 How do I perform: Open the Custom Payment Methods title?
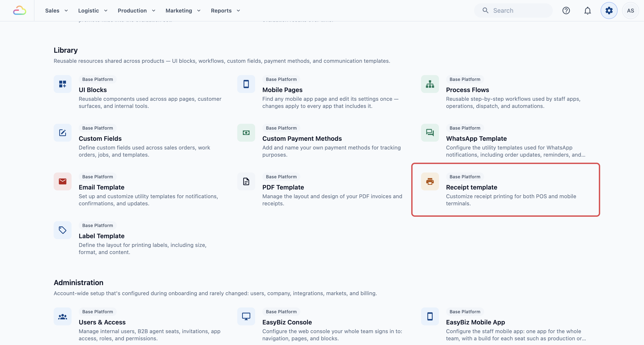(302, 138)
